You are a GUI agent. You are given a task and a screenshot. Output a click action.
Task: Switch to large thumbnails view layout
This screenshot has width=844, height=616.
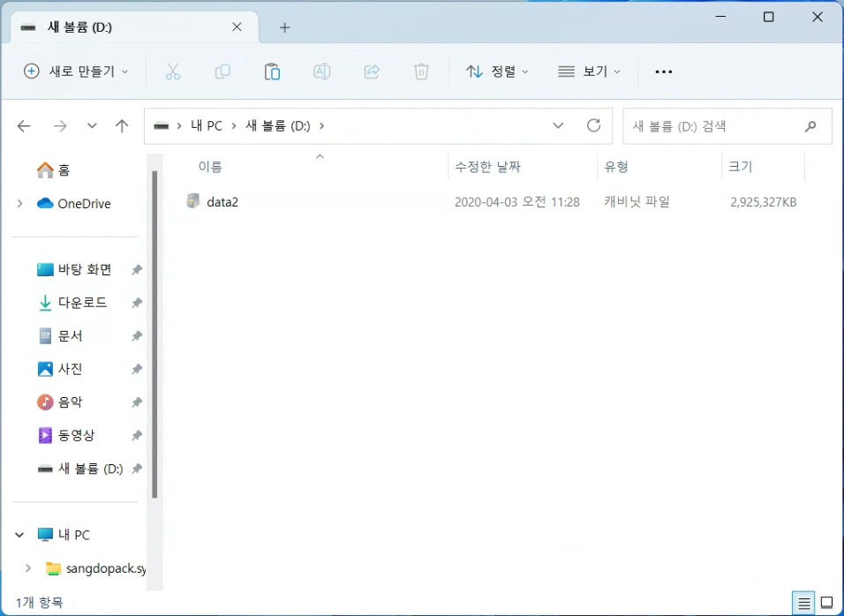827,604
